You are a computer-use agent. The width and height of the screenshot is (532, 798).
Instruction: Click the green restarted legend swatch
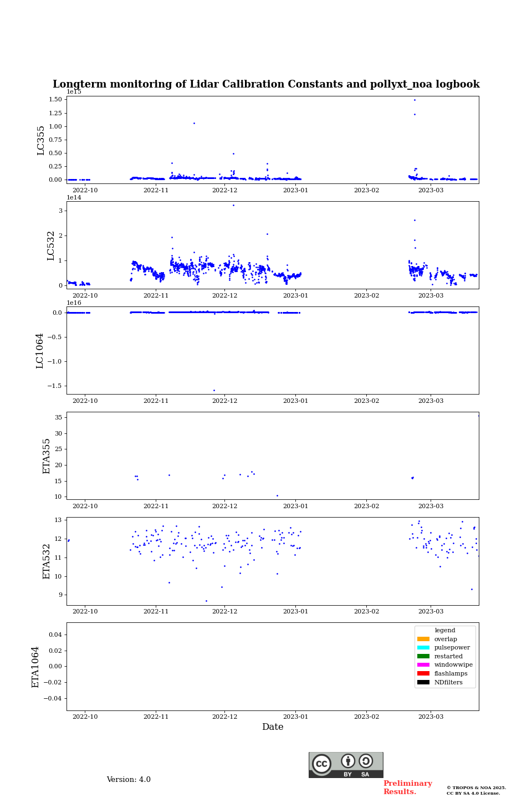point(423,656)
